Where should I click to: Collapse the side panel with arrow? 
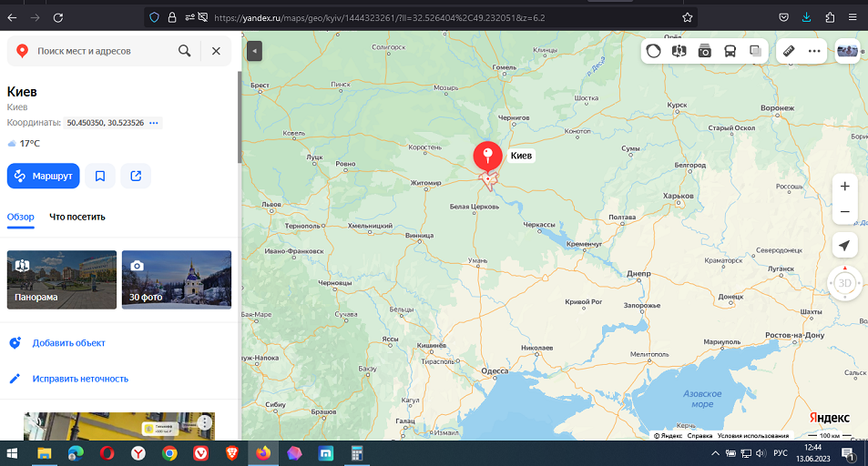(x=255, y=51)
